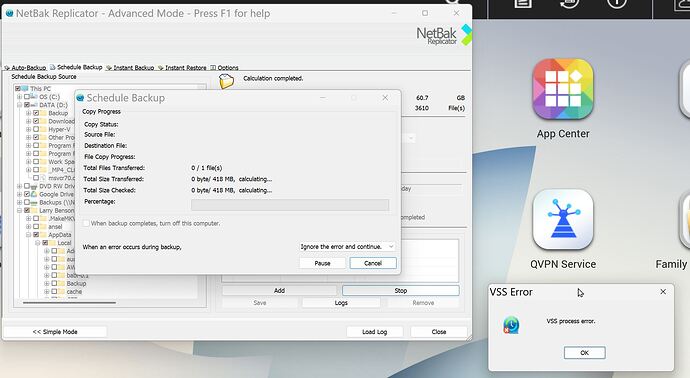The image size is (690, 378).
Task: Uncheck the DATA (D:) checkbox
Action: (27, 105)
